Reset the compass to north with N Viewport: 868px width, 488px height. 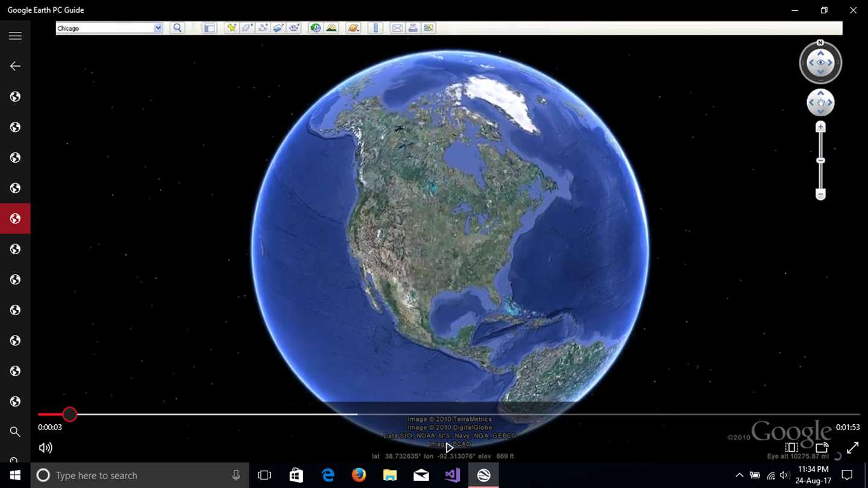[x=820, y=43]
